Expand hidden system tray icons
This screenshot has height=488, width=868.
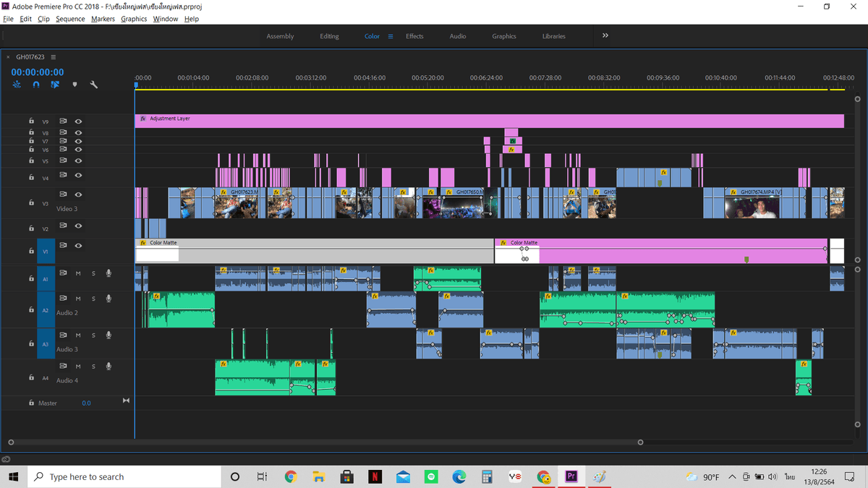732,476
